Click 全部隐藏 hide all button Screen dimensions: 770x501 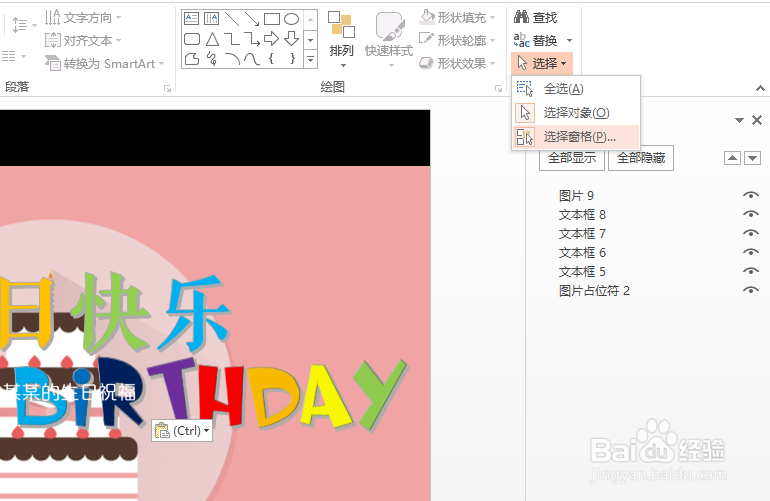[x=641, y=158]
